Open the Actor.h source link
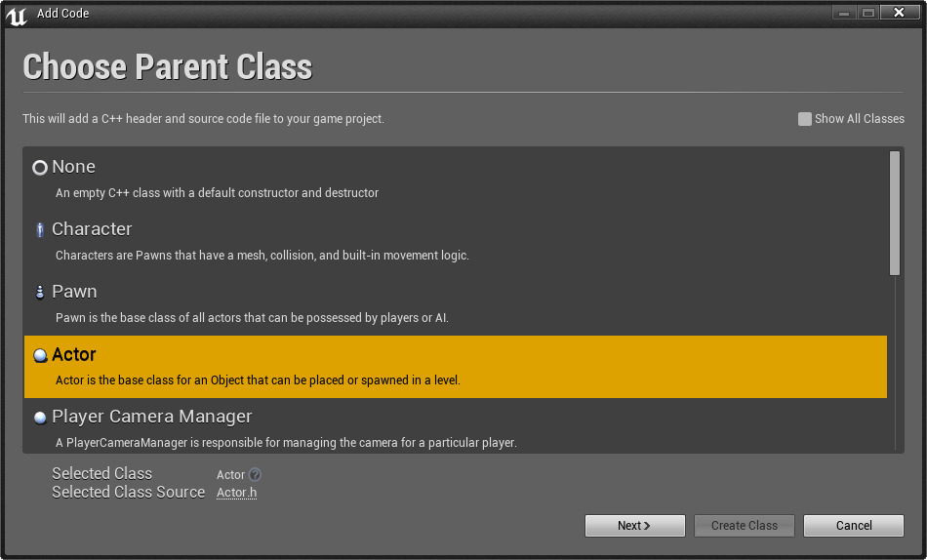 coord(237,493)
